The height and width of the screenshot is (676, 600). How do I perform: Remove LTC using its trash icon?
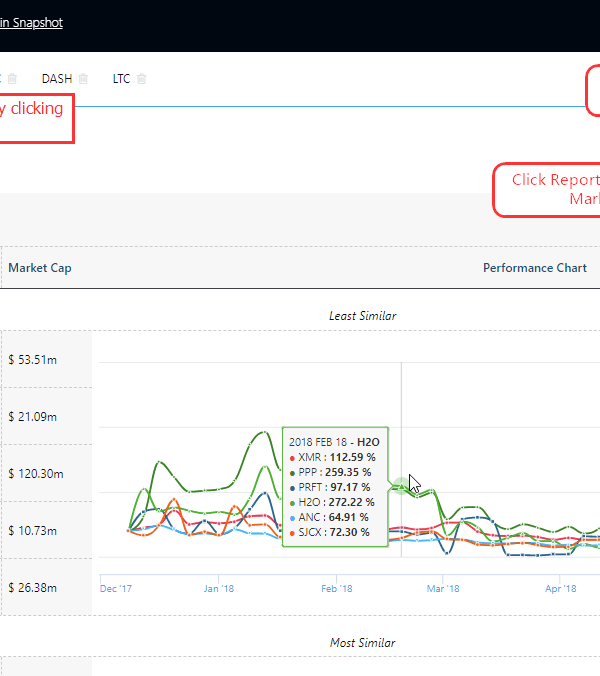(142, 79)
